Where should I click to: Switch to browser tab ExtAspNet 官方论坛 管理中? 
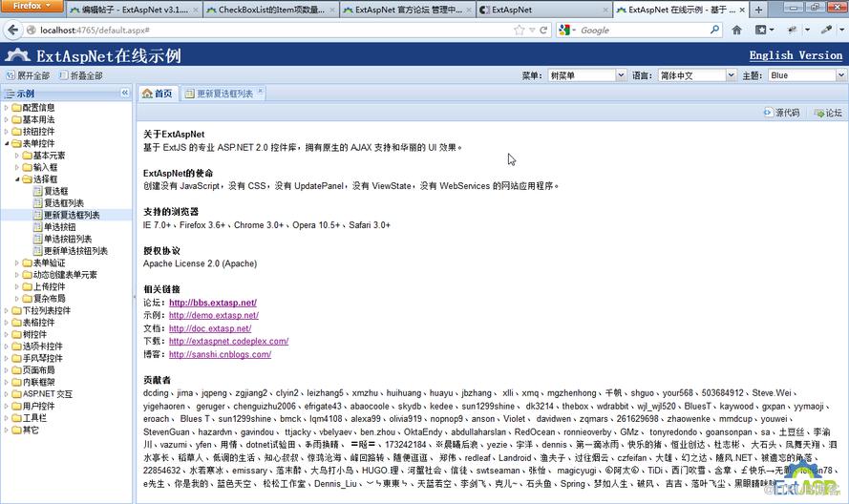[408, 10]
